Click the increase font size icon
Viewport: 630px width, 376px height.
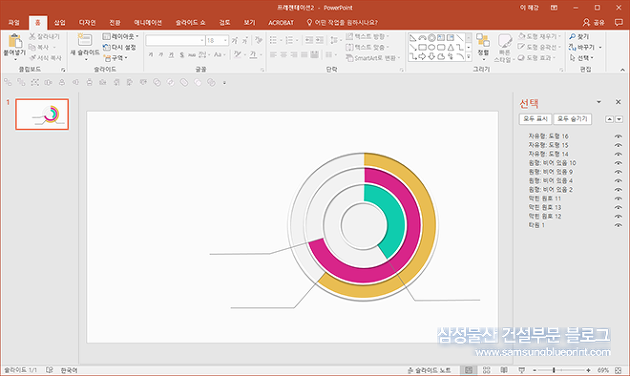click(x=235, y=41)
